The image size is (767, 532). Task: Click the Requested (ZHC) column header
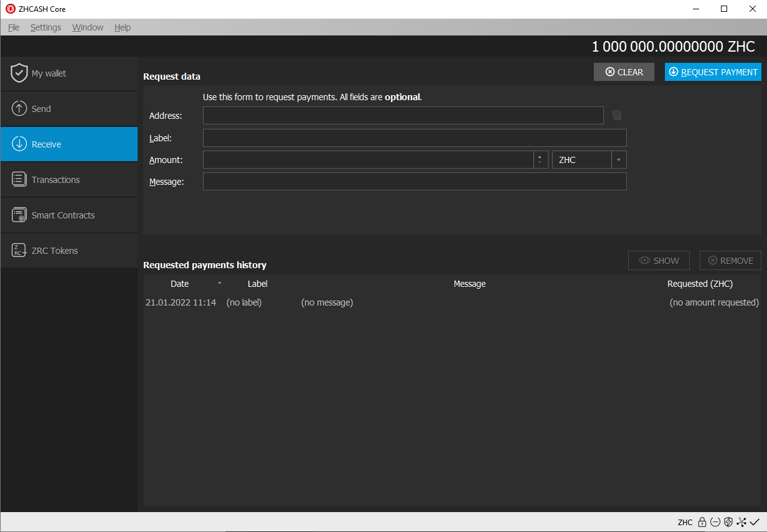tap(700, 284)
